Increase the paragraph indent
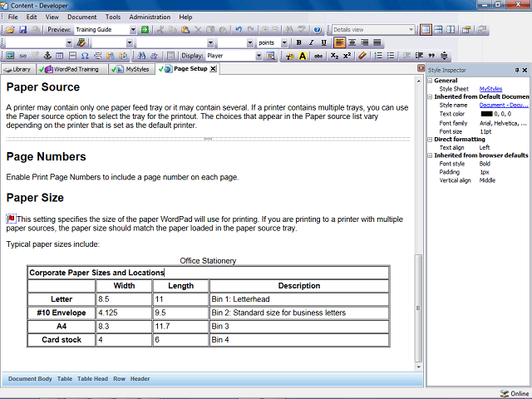Screen dimensions: 532x399 (x=419, y=56)
